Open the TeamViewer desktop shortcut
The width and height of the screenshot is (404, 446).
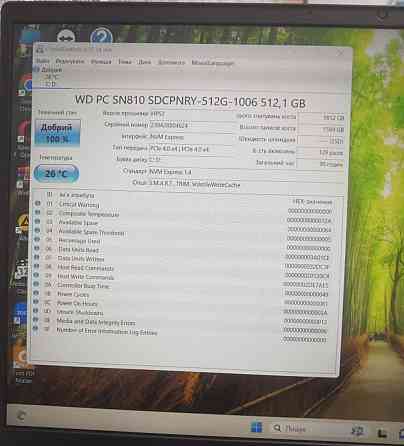point(66,36)
